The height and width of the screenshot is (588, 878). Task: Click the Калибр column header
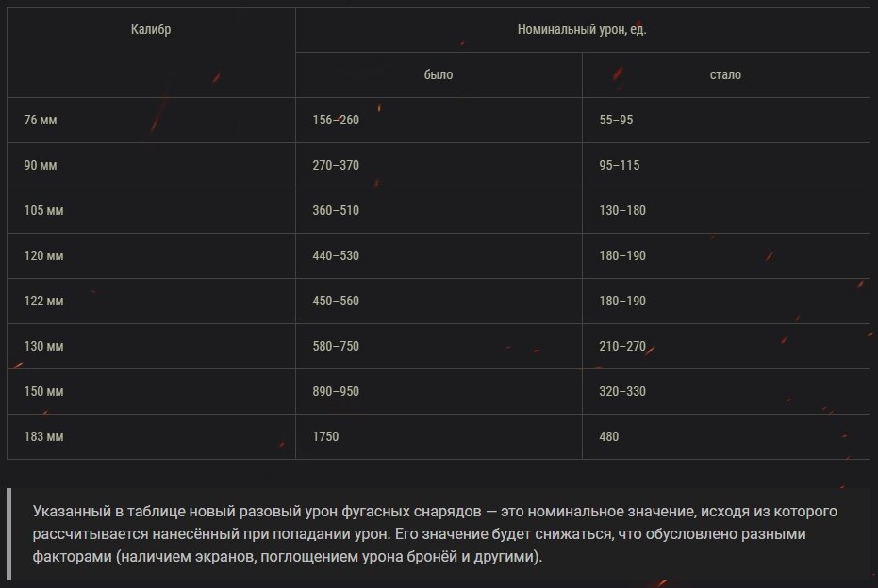[x=151, y=29]
